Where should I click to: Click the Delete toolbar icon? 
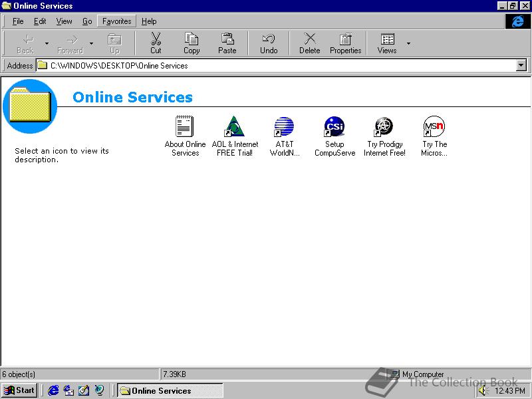pyautogui.click(x=309, y=39)
